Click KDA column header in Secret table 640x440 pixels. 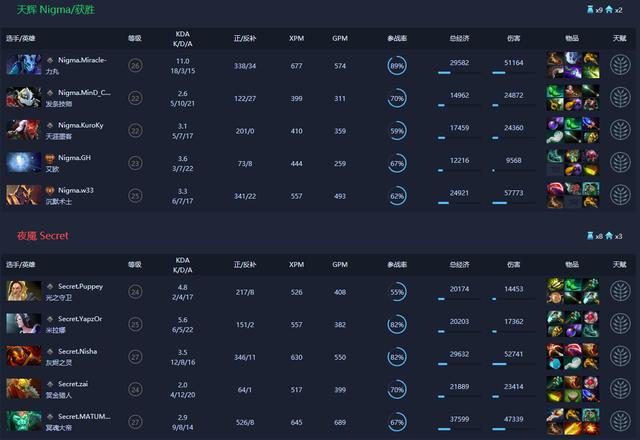coord(182,265)
